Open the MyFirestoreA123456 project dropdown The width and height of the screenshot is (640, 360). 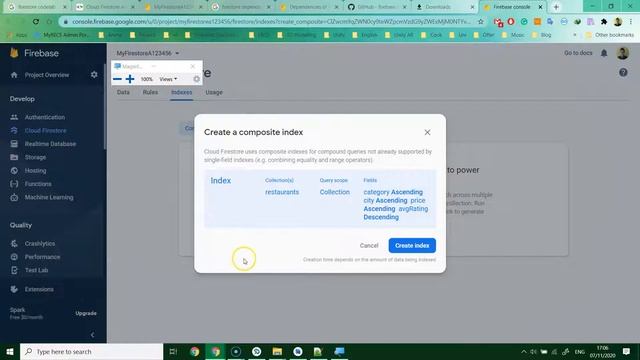[x=148, y=53]
